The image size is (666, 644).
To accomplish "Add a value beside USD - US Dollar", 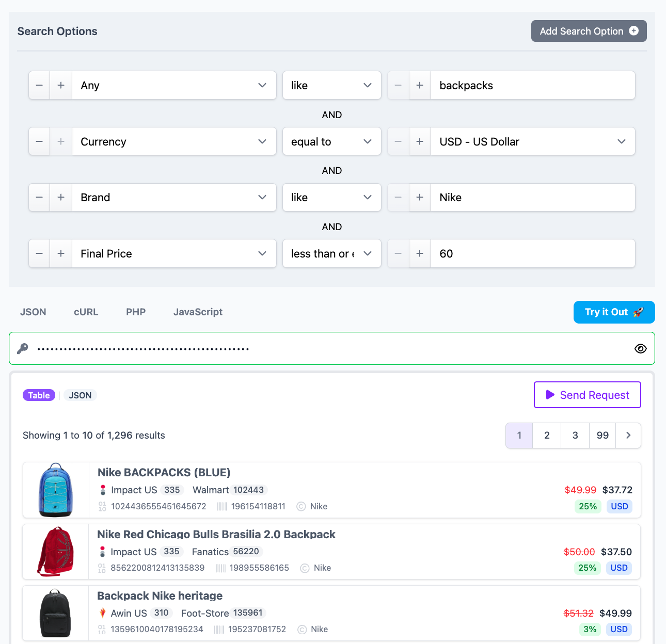I will [x=420, y=141].
